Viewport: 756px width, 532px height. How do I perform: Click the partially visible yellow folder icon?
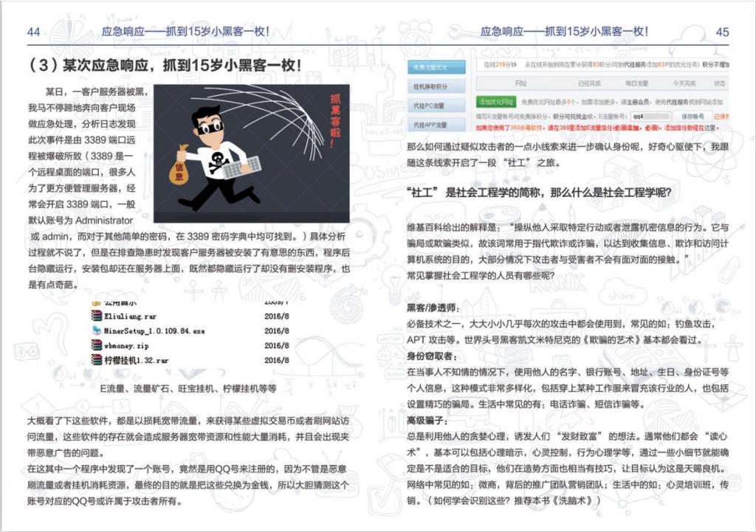96,303
